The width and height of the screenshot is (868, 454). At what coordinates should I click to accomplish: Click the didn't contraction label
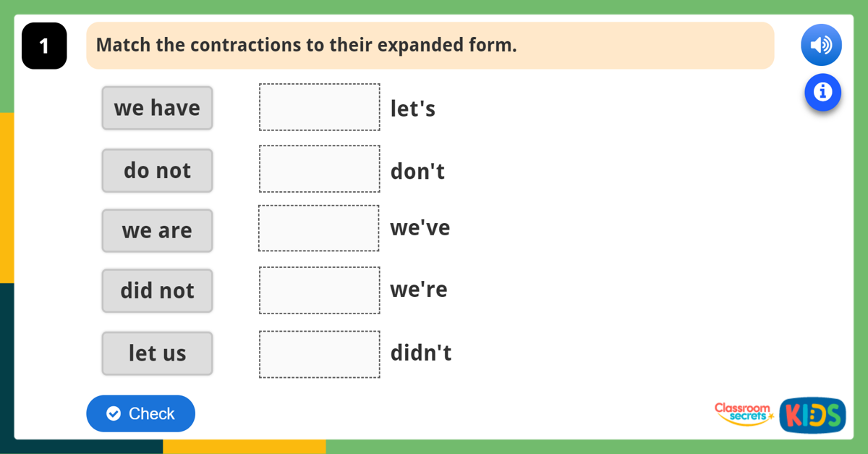[421, 353]
